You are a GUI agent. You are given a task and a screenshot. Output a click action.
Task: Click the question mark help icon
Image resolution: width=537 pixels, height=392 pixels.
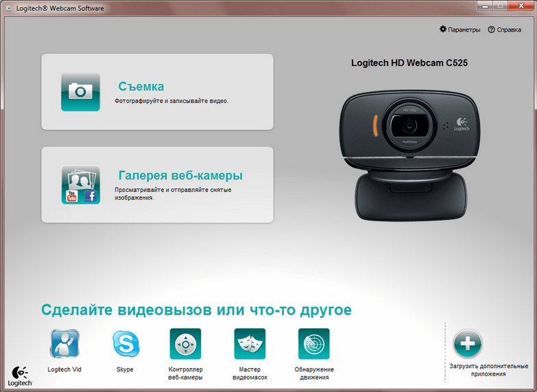[492, 29]
